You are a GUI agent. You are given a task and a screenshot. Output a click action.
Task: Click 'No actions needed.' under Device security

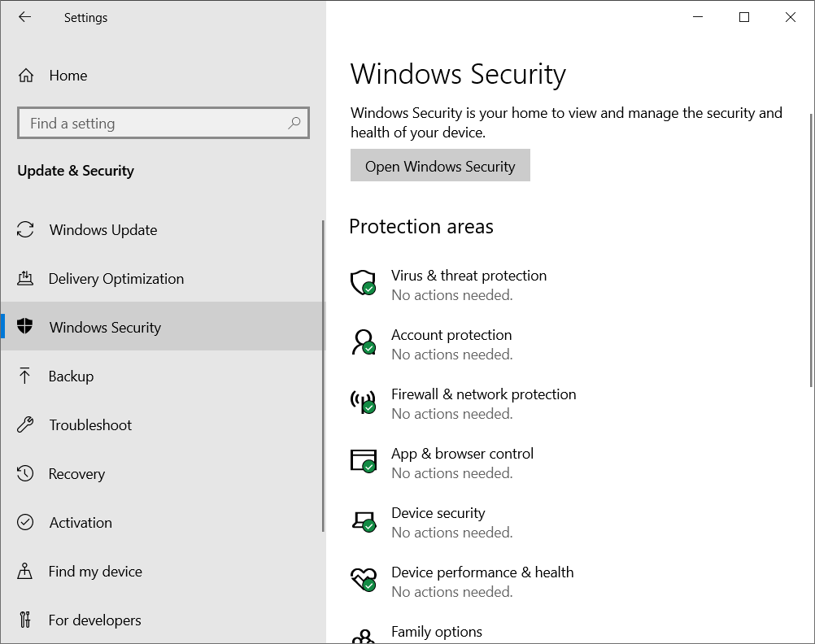tap(452, 533)
